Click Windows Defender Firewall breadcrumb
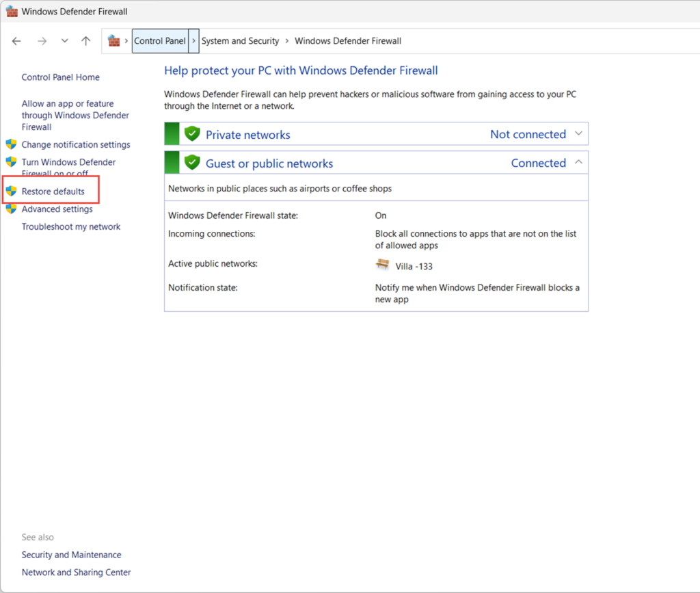Image resolution: width=700 pixels, height=593 pixels. coord(348,40)
